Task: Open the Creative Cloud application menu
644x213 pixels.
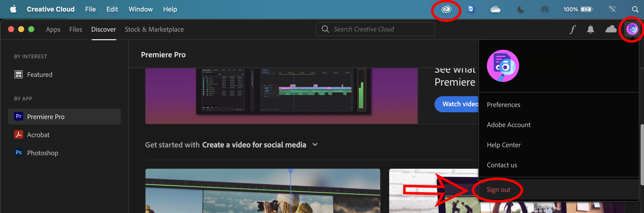Action: click(x=51, y=9)
